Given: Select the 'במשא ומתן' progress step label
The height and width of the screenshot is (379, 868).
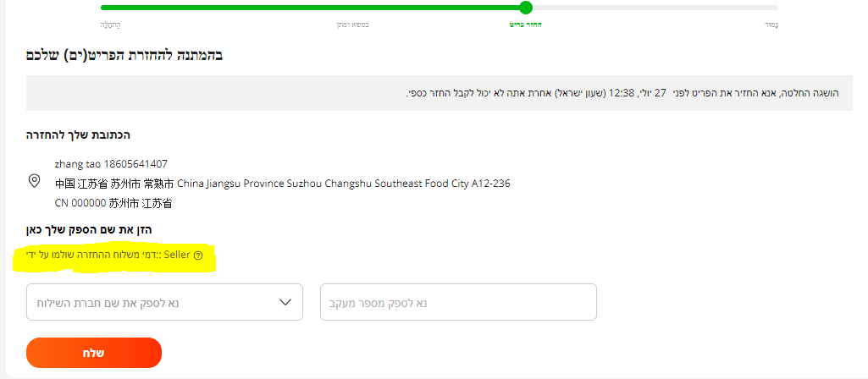Looking at the screenshot, I should [352, 25].
